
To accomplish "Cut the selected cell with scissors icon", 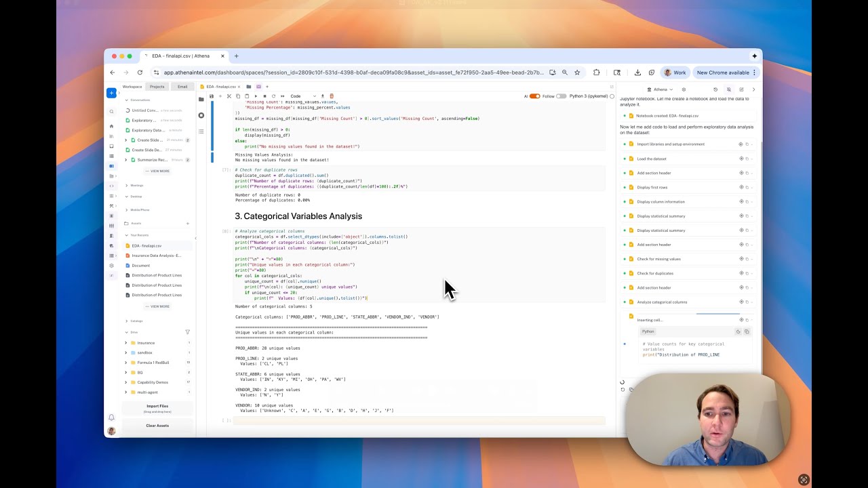I will [229, 96].
